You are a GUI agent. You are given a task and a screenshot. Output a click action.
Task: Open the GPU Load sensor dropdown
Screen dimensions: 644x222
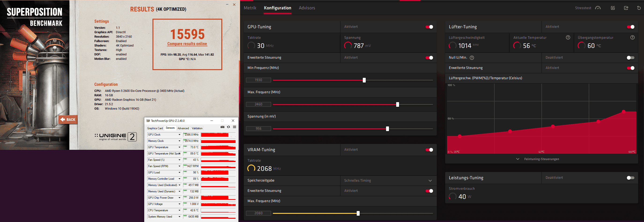coord(179,172)
